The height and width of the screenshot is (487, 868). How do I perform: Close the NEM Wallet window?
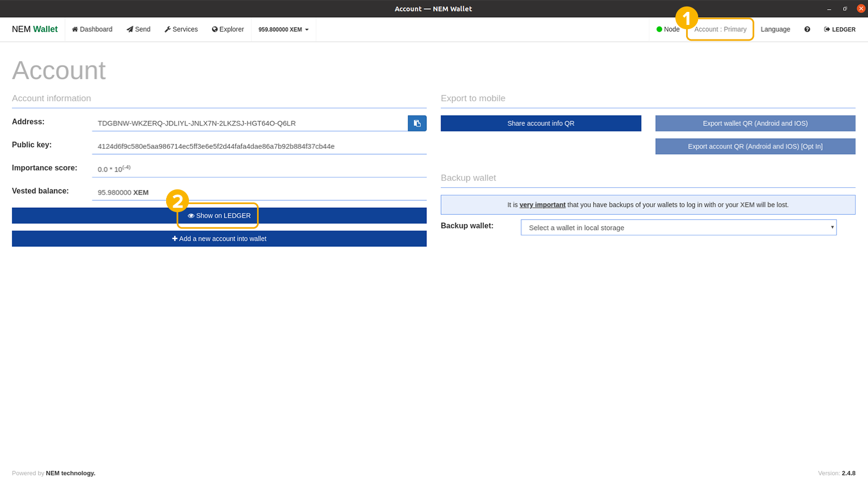[x=861, y=9]
